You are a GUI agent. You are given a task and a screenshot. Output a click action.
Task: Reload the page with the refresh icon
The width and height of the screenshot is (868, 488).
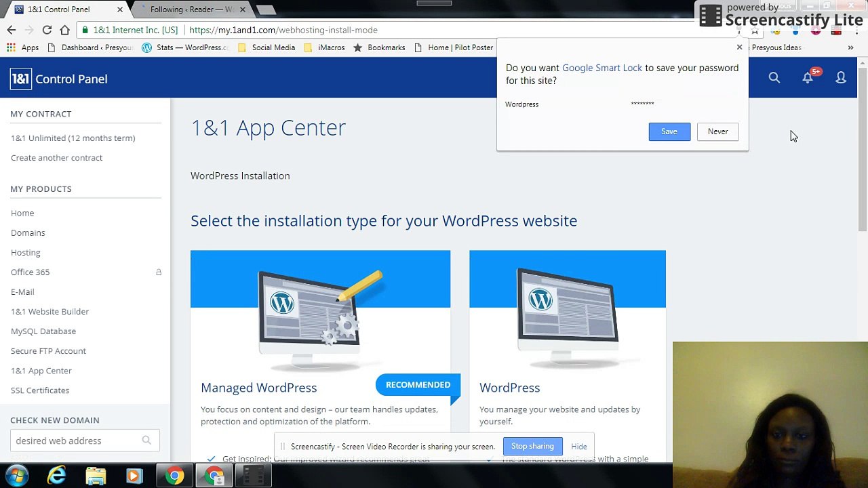click(x=47, y=30)
